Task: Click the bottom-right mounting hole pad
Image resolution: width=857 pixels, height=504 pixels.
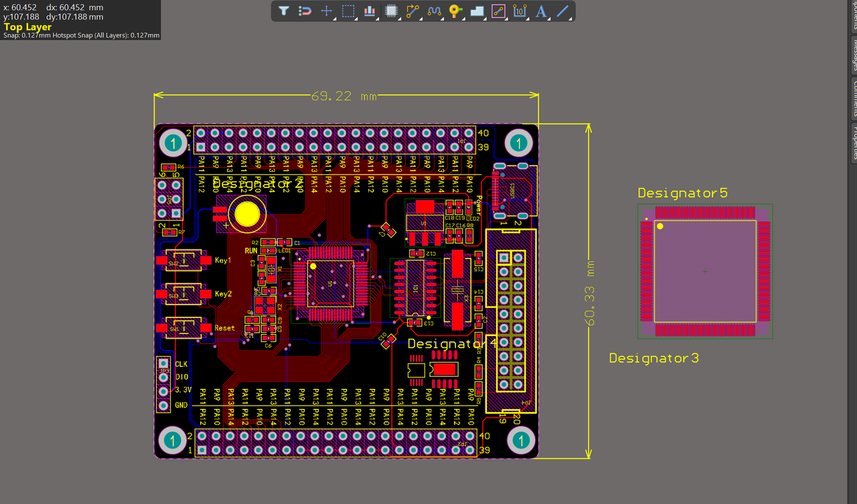Action: click(x=520, y=440)
